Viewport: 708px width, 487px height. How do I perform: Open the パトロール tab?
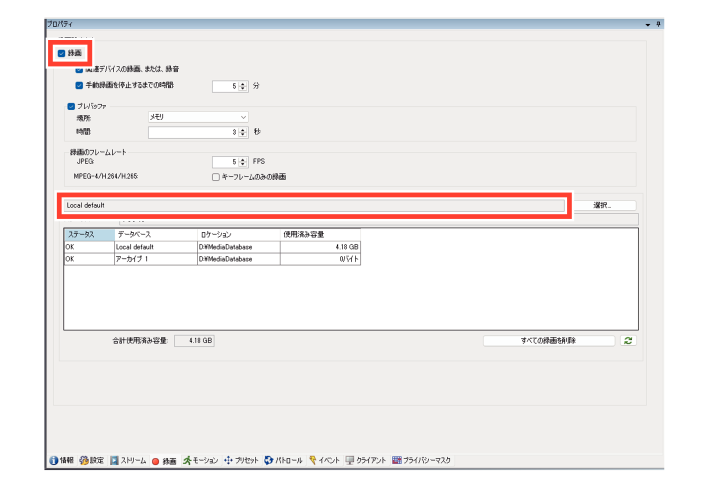(x=284, y=460)
